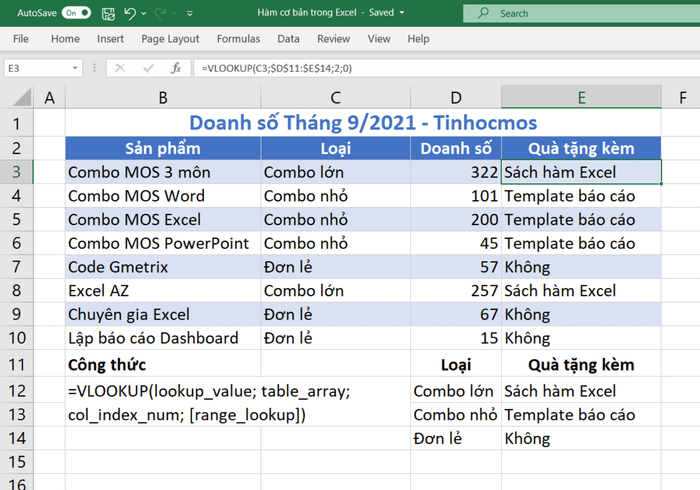
Task: Select cell 'Code Gmetrix'
Action: click(163, 266)
